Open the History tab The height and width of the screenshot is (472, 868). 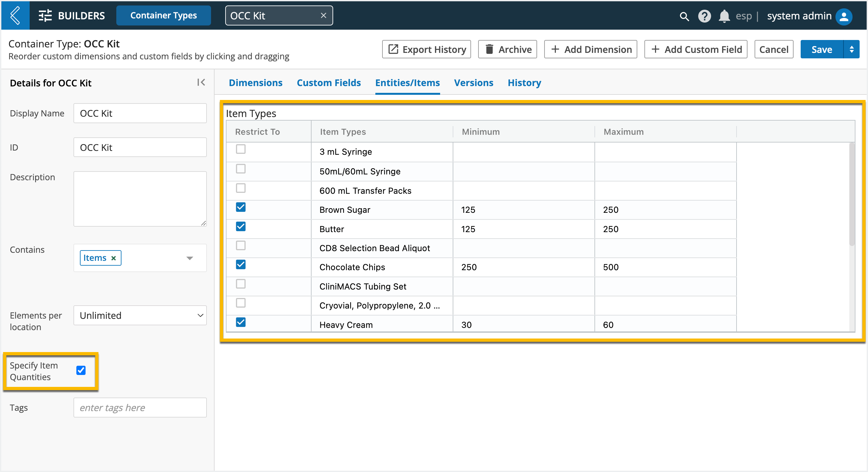pyautogui.click(x=524, y=83)
